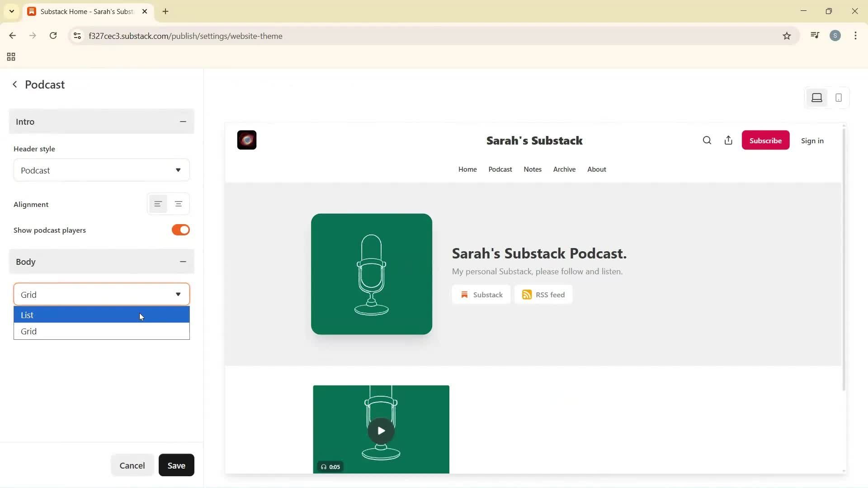Choose Grid option in body layout dropdown

click(x=101, y=331)
